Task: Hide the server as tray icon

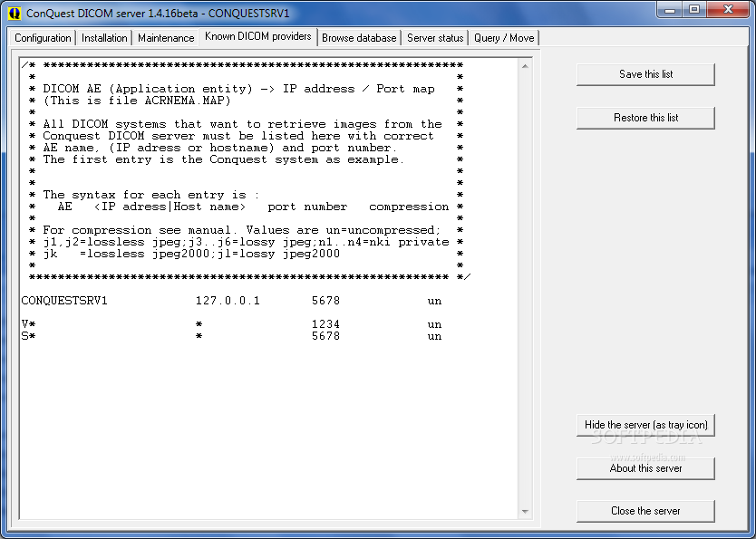Action: coord(645,425)
